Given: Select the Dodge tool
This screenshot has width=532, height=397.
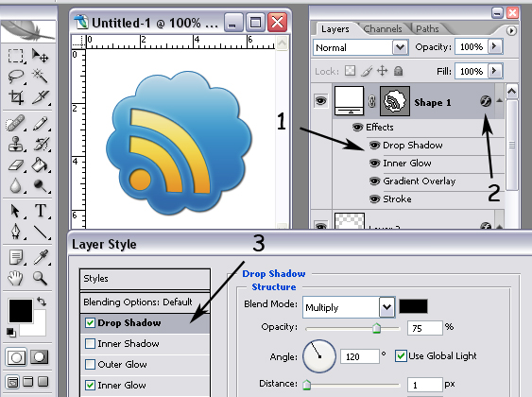Looking at the screenshot, I should point(40,185).
